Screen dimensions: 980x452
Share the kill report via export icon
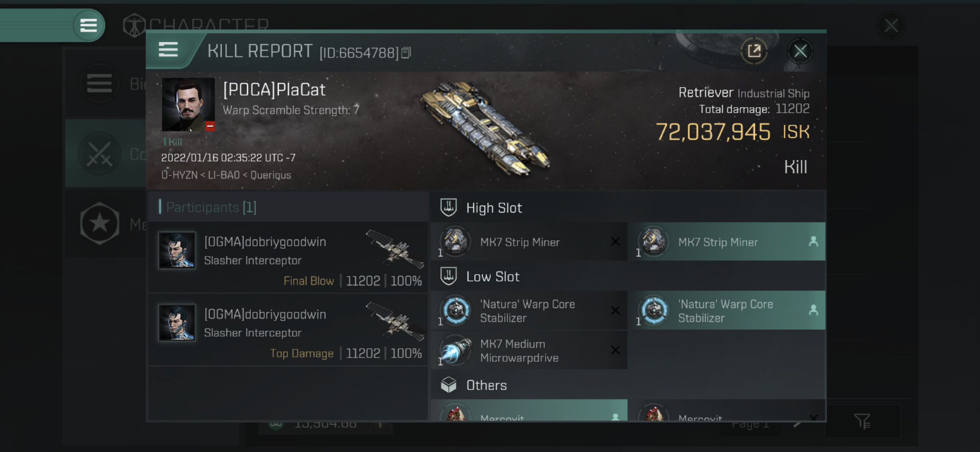coord(754,51)
